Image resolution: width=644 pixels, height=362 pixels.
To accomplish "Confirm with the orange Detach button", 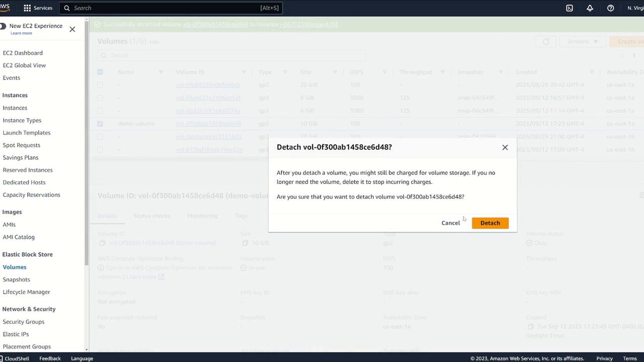I will [x=490, y=223].
